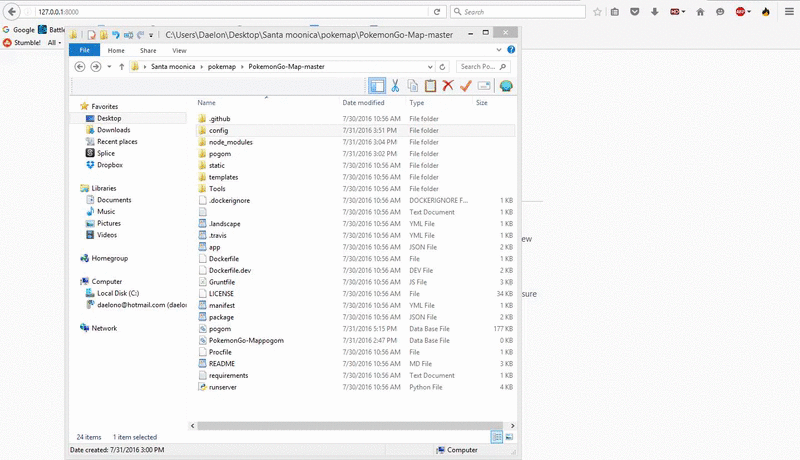Screen dimensions: 800x460
Task: Select Local Disk (C:) in sidebar
Action: pos(118,293)
